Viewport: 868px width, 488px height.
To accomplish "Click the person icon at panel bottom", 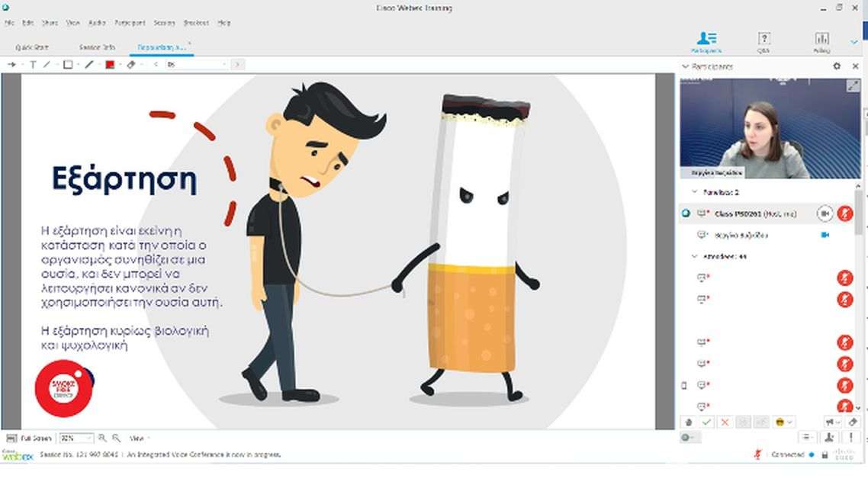I will (x=828, y=438).
